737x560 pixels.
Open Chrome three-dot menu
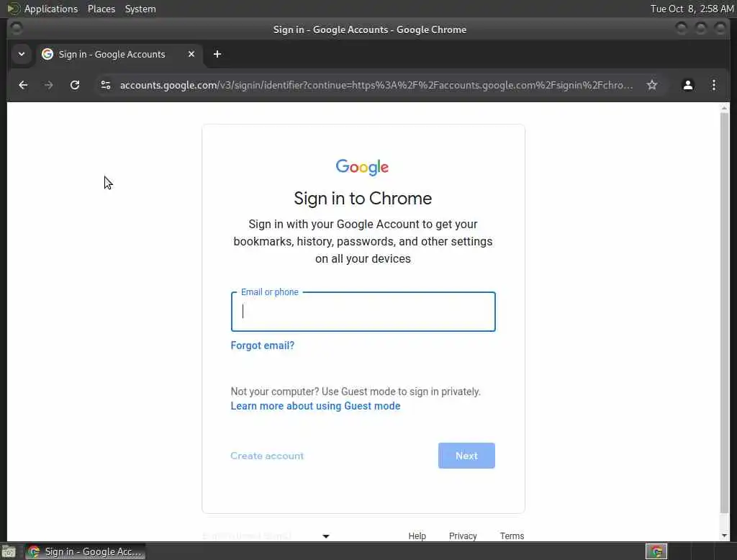[x=713, y=85]
